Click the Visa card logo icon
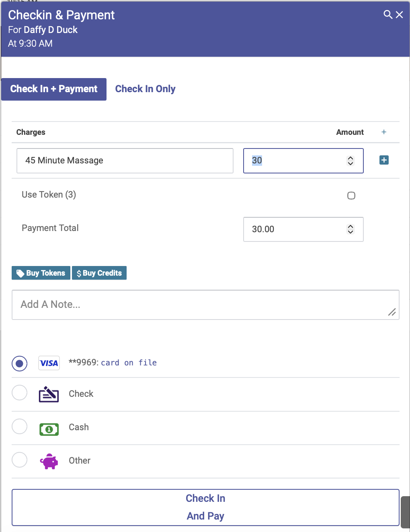Screen dimensions: 410x532 tap(49, 363)
